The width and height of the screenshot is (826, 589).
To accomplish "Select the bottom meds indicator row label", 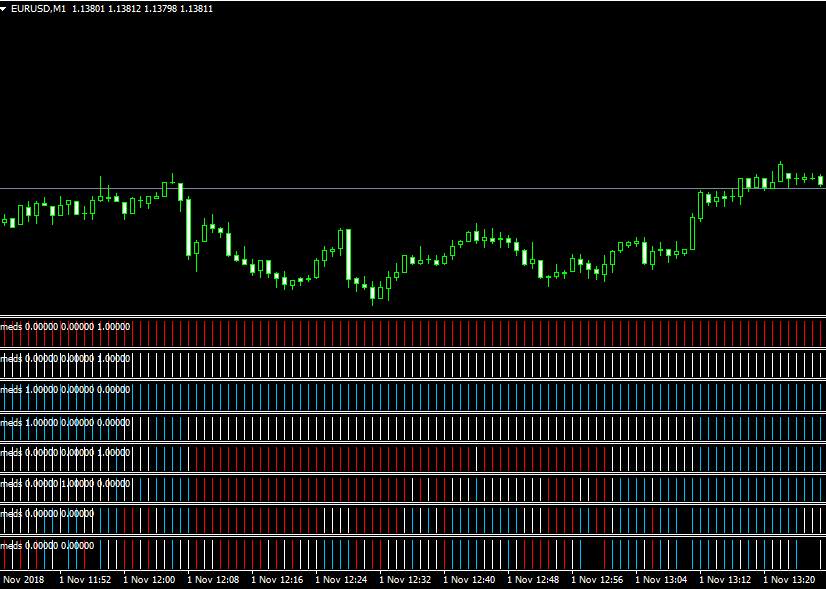I will [x=48, y=545].
